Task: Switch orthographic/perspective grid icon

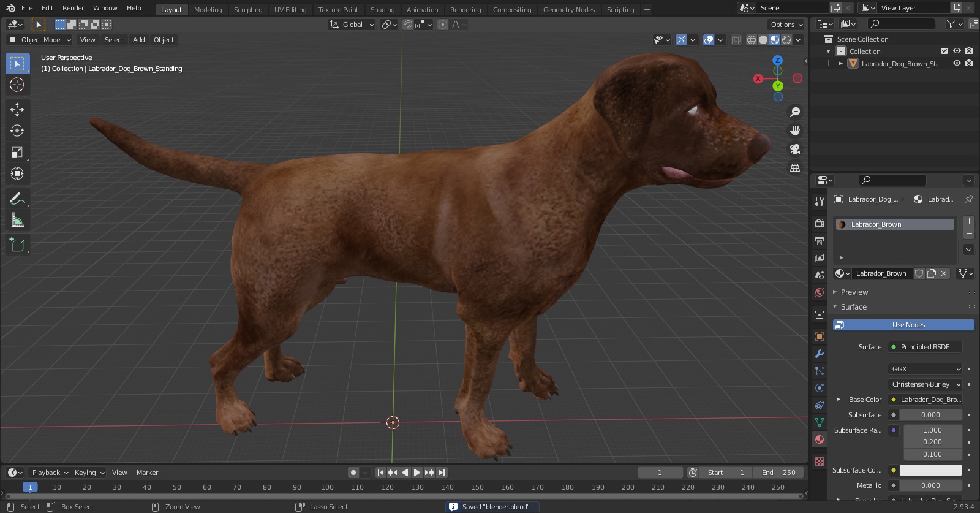Action: [x=795, y=167]
